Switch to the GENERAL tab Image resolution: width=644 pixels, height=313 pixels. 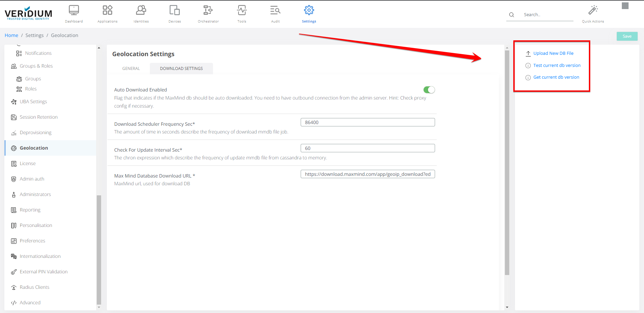131,69
